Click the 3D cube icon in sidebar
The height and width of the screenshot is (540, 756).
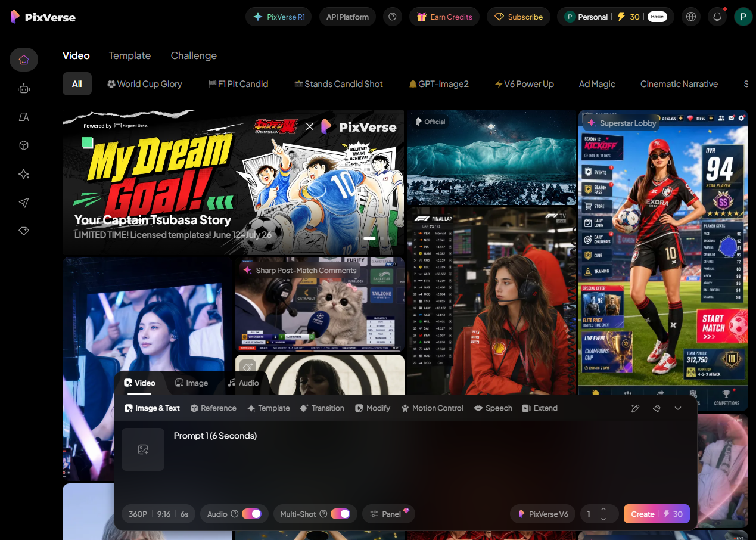pyautogui.click(x=24, y=145)
